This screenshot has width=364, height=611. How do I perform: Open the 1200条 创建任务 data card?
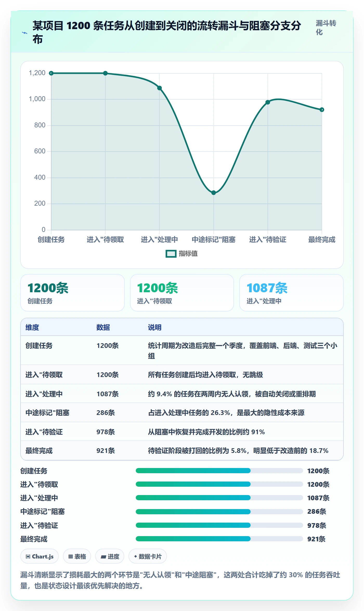pos(73,293)
